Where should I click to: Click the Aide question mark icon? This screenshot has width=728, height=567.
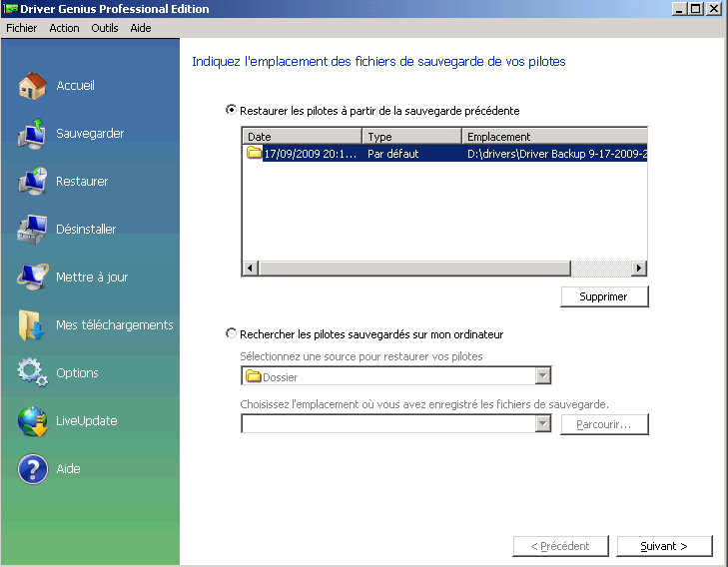(x=33, y=469)
